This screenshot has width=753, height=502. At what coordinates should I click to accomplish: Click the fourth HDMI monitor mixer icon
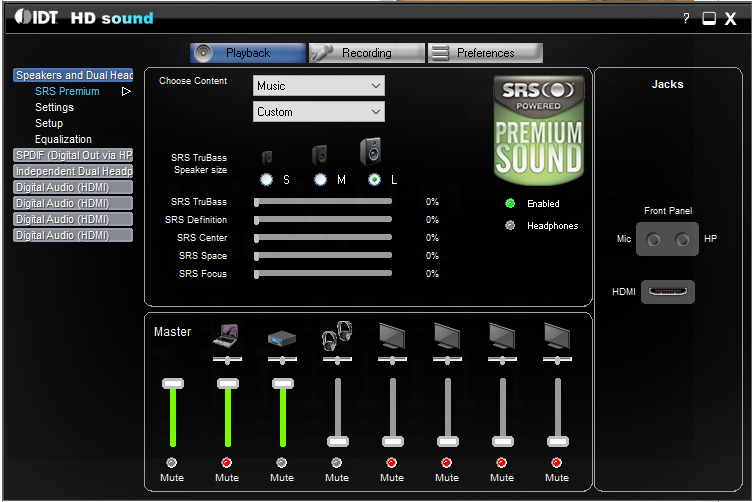557,336
